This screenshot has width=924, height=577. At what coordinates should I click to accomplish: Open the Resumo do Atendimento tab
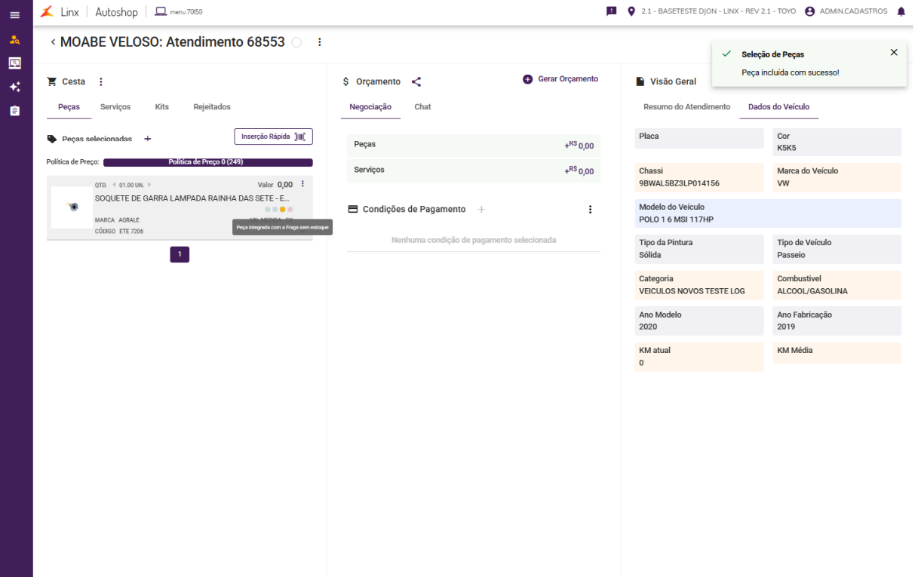(x=686, y=107)
